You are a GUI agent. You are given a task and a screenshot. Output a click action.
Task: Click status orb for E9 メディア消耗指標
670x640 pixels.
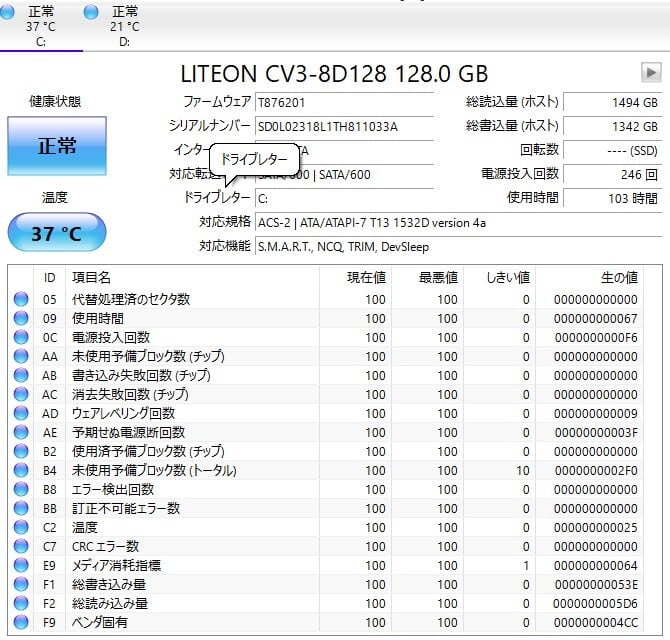coord(21,566)
